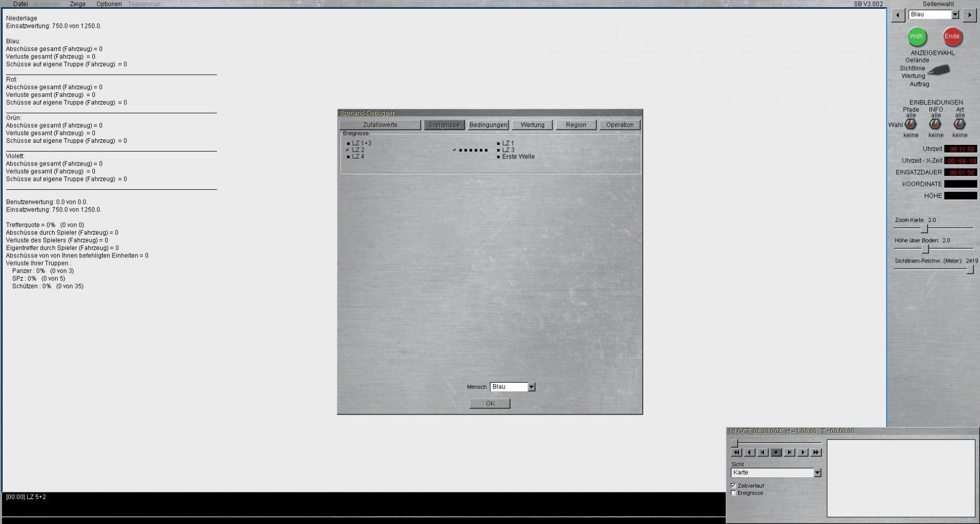980x524 pixels.
Task: Adjust the Zoom Karte slider handle
Action: (924, 228)
